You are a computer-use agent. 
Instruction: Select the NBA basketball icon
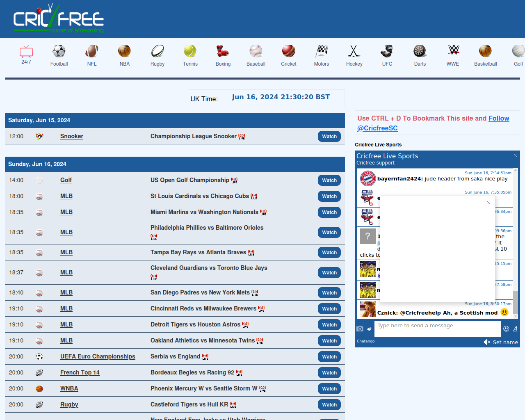point(125,51)
